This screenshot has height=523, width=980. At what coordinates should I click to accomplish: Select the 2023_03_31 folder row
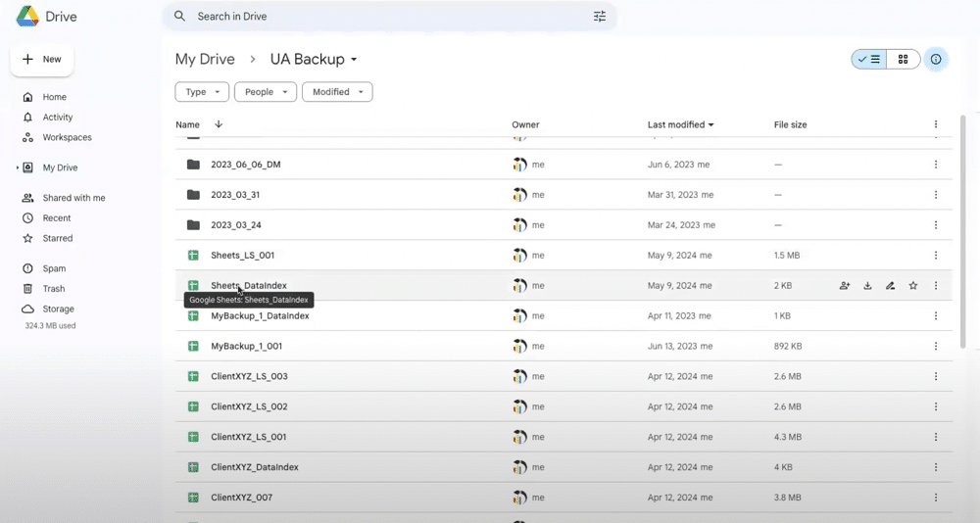pos(563,195)
